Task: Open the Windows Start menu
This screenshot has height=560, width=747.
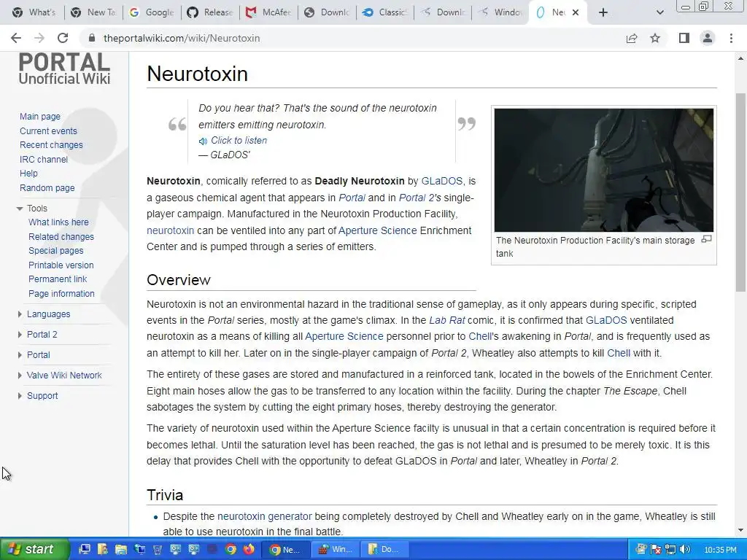Action: [34, 549]
